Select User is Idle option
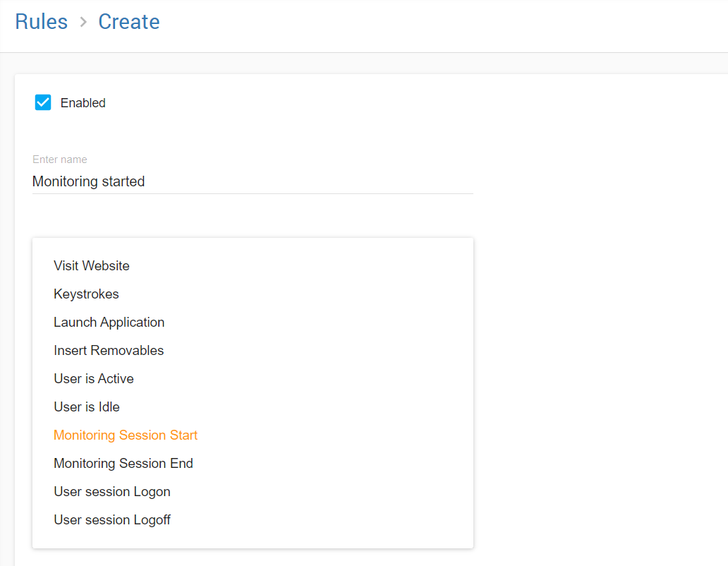Screen dimensions: 728x566 [86, 407]
